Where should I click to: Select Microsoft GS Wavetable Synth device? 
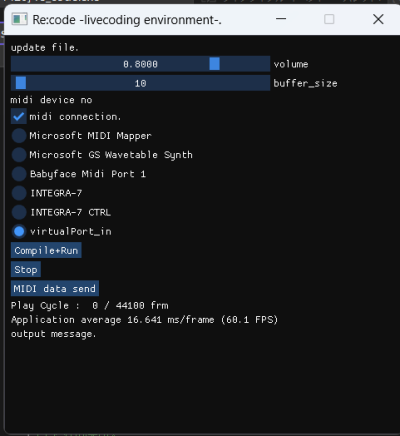tap(19, 155)
